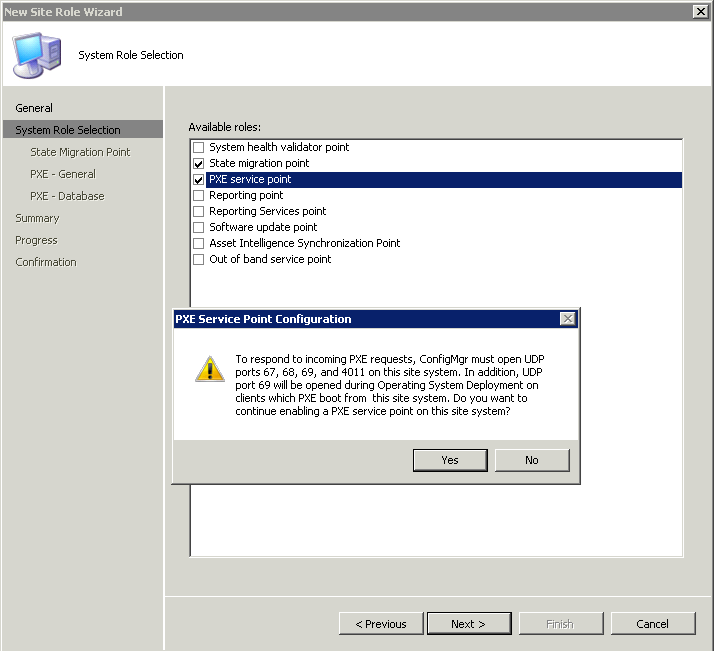Uncheck State migration point checkbox

coord(199,163)
